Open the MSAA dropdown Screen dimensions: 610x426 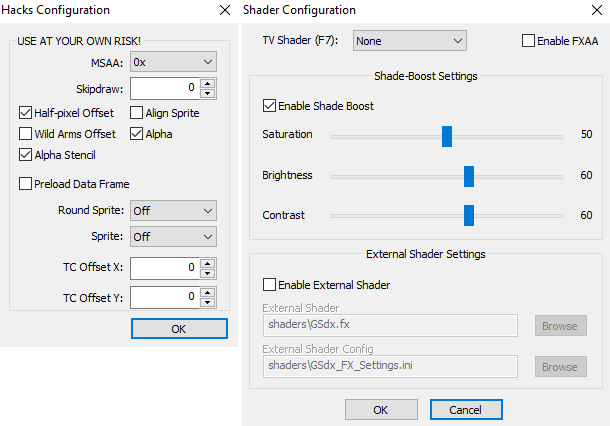click(x=173, y=62)
